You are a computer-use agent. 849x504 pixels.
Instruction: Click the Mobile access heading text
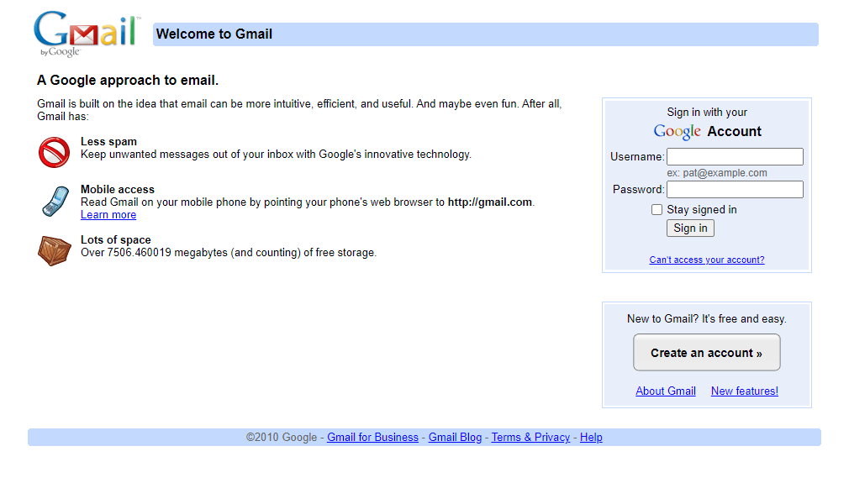pos(118,190)
